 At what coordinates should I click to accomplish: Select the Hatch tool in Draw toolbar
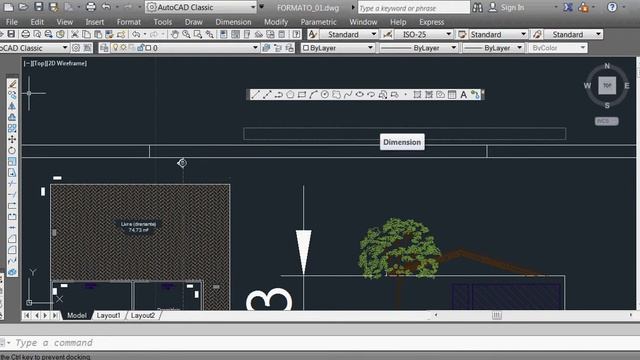(417, 95)
